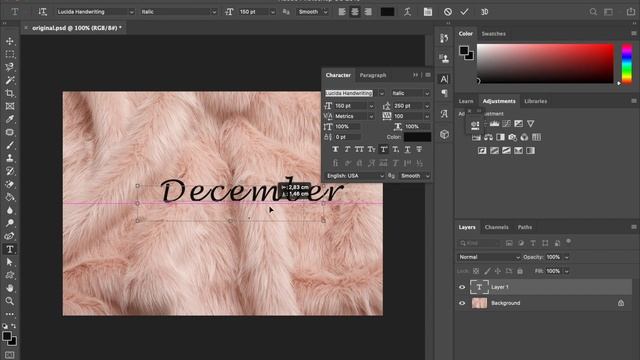The width and height of the screenshot is (640, 360).
Task: Add a Color Balance adjustment
Action: click(488, 137)
